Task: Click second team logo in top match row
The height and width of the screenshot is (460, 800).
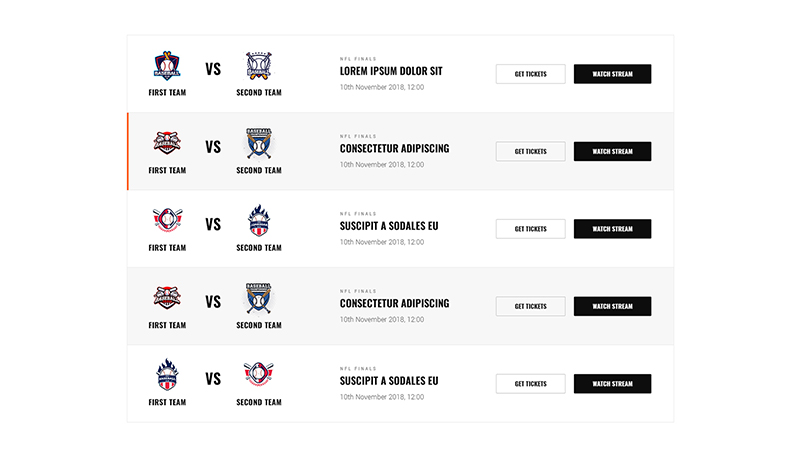Action: (259, 66)
